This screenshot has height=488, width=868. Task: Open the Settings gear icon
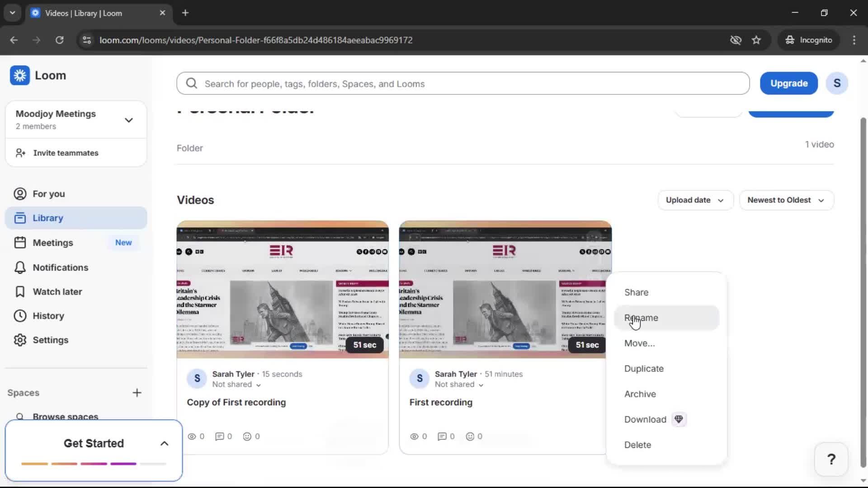(20, 340)
